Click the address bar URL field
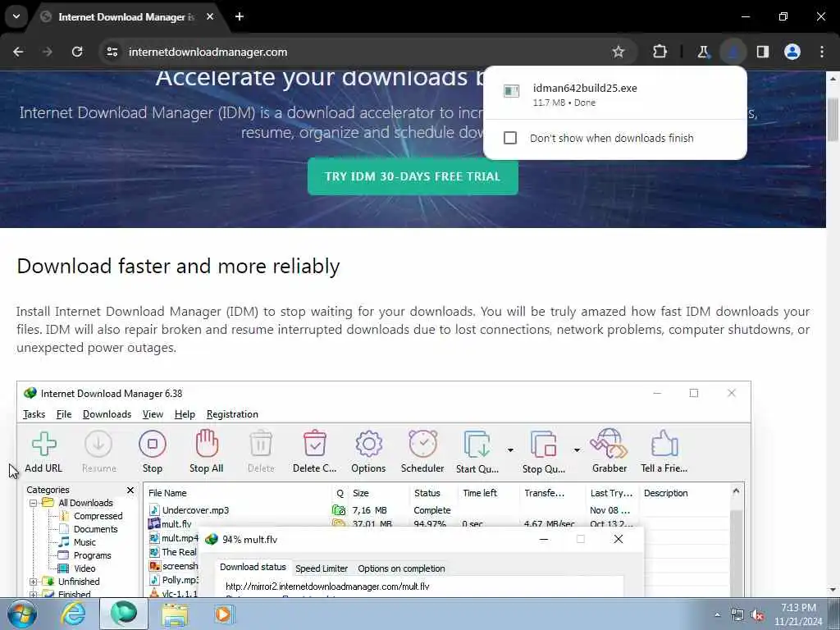Viewport: 840px width, 630px height. [x=208, y=52]
